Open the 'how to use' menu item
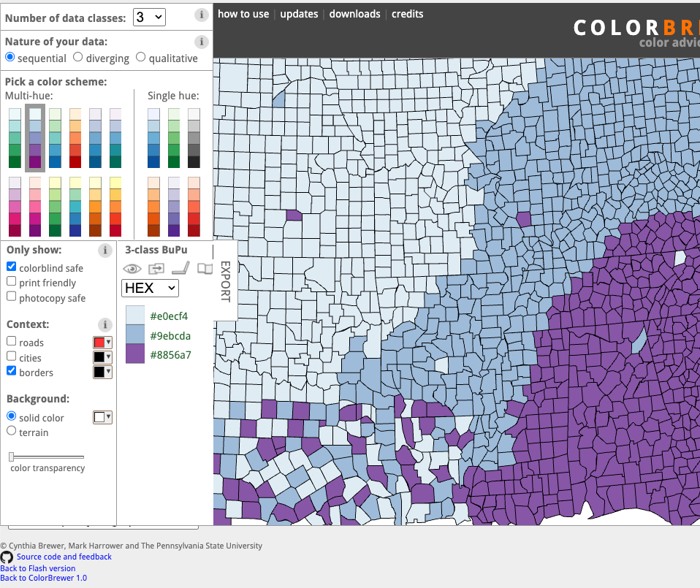Image resolution: width=700 pixels, height=588 pixels. pyautogui.click(x=243, y=14)
